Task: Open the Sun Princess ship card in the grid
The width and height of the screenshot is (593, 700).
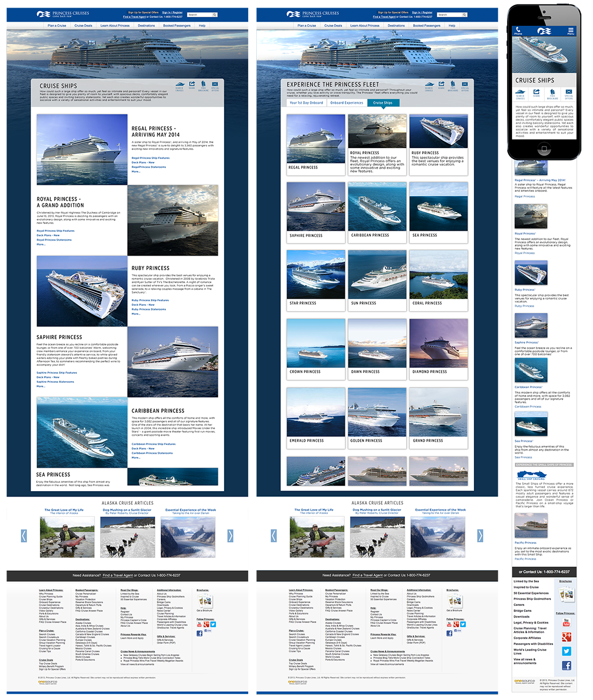Action: 378,281
